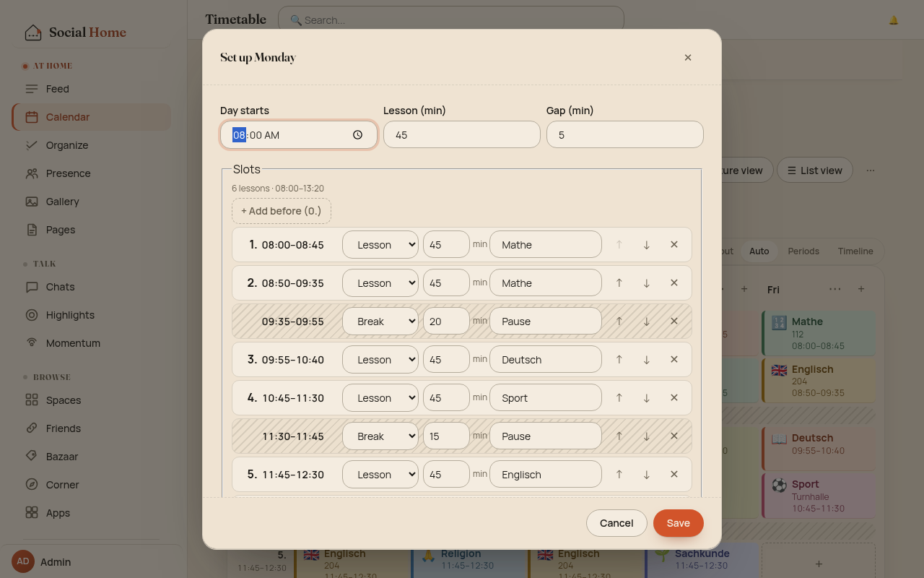
Task: Open slot 2 type dropdown
Action: point(380,283)
